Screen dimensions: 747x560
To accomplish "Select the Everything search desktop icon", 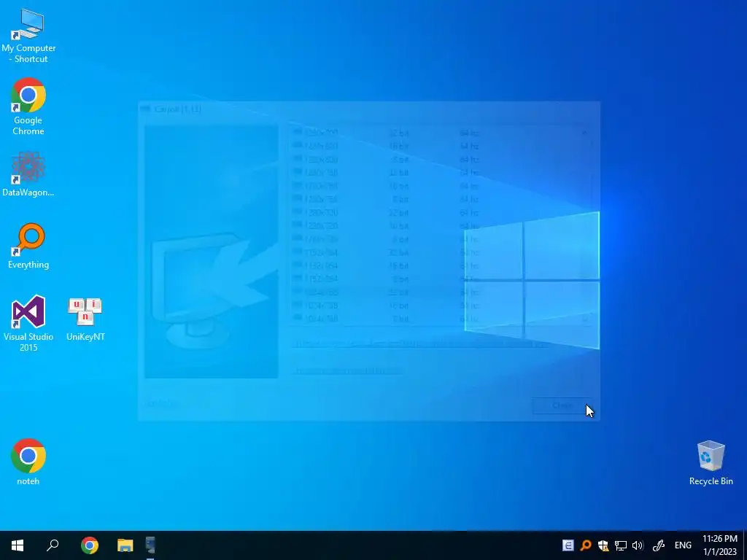I will click(28, 246).
